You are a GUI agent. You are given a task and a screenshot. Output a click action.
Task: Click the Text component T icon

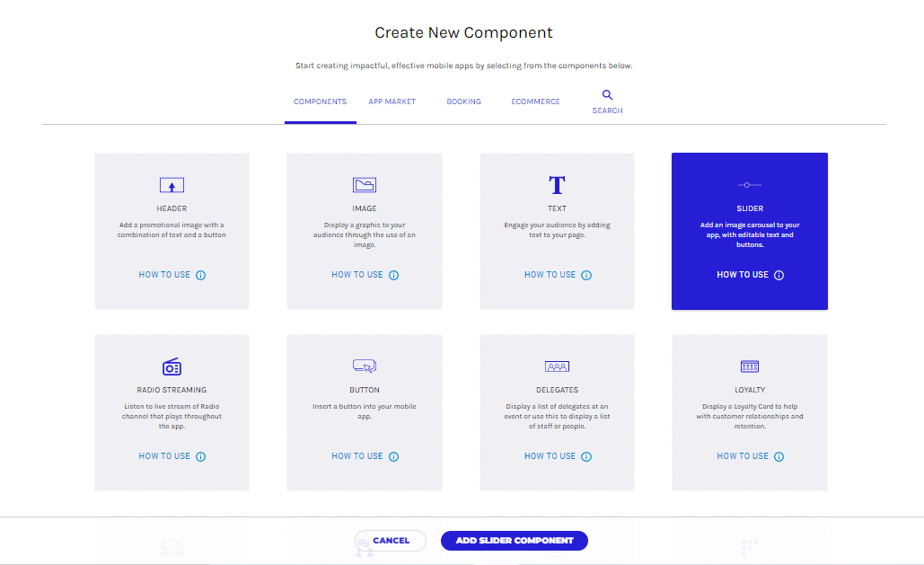tap(557, 185)
